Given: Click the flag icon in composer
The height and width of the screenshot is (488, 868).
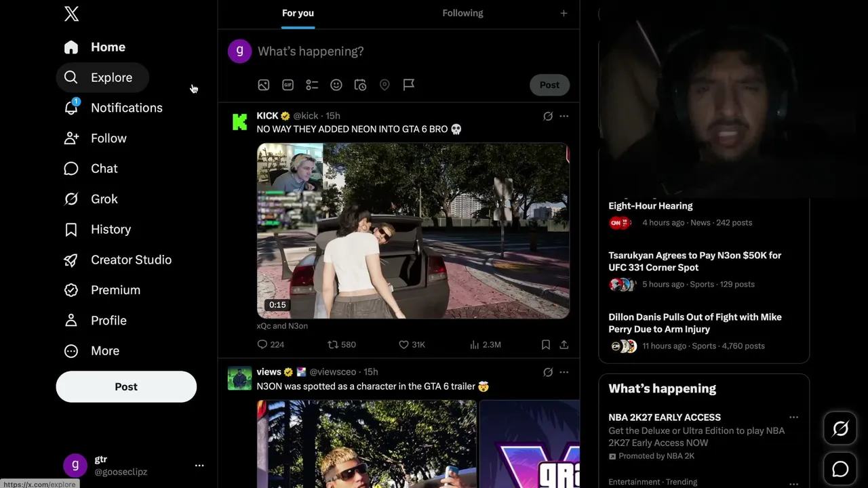Looking at the screenshot, I should (x=408, y=85).
